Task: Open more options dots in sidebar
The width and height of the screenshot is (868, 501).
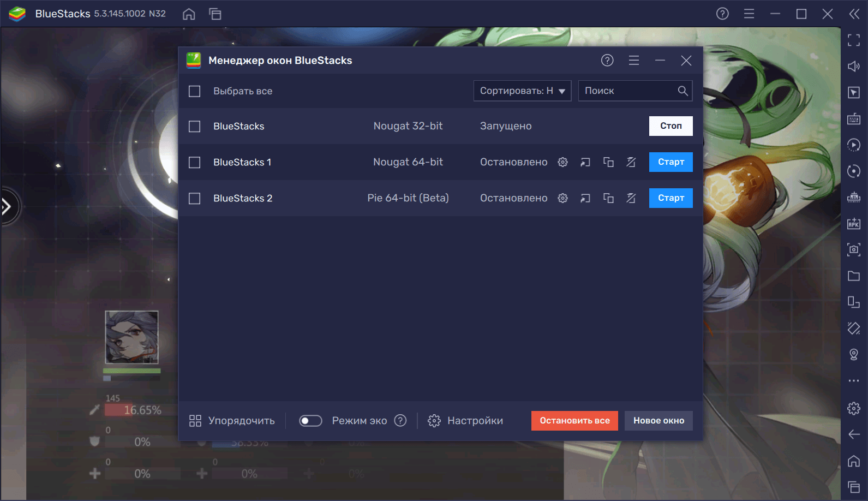Action: pos(854,381)
